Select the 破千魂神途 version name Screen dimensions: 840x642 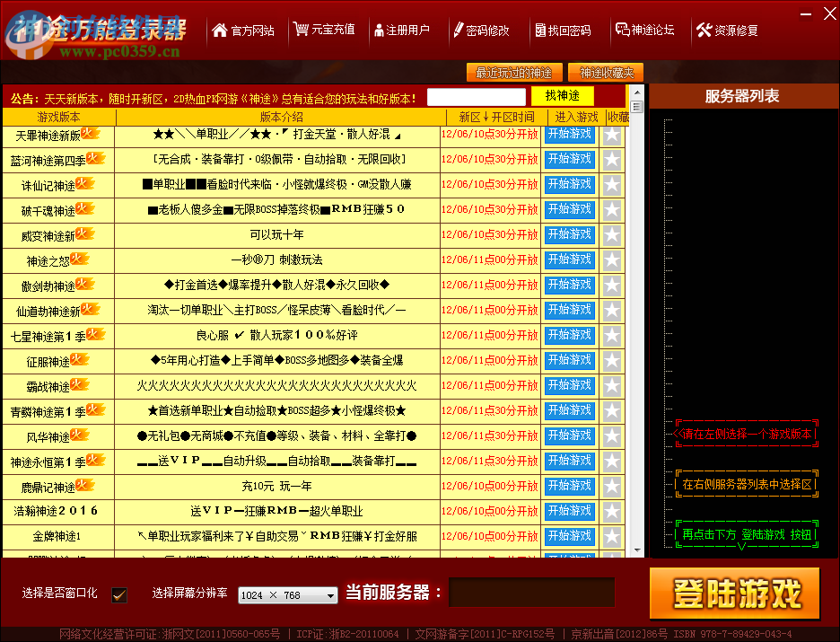click(x=48, y=211)
